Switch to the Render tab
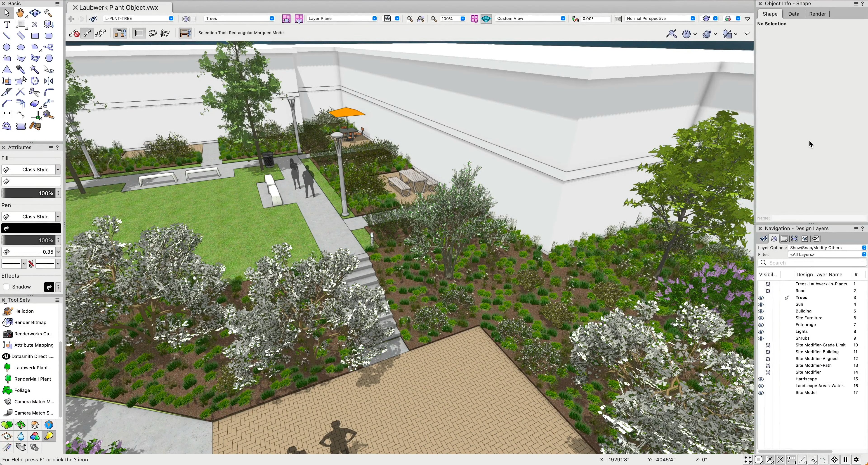Screen dimensions: 868x465 817,14
